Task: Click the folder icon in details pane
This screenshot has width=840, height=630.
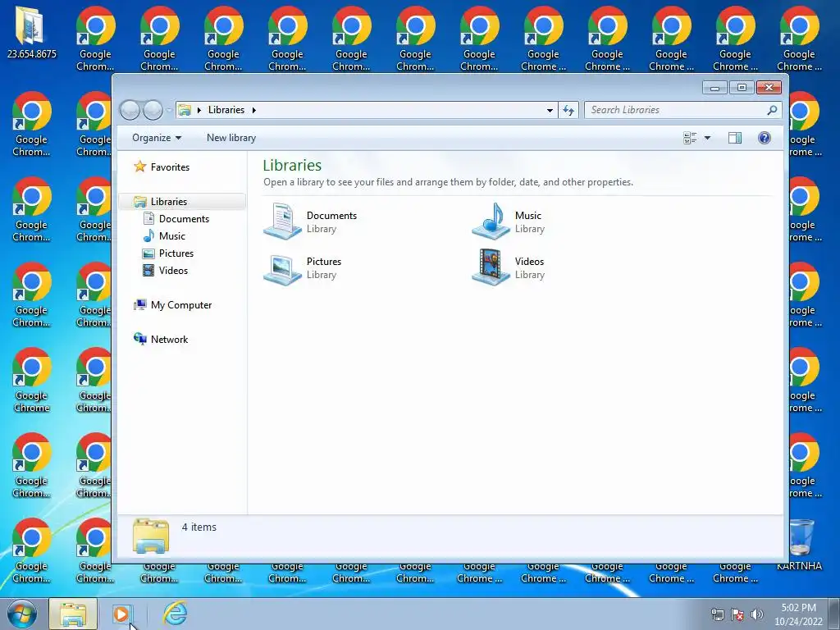Action: [151, 536]
